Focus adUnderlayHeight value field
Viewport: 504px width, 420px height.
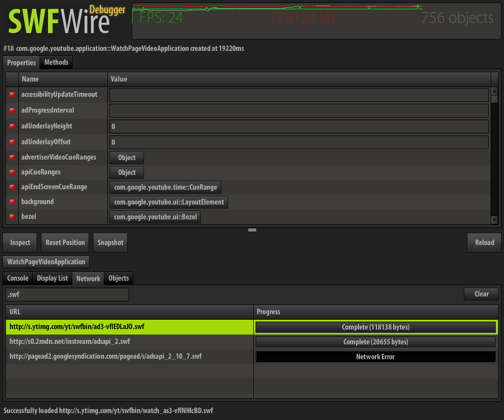pyautogui.click(x=299, y=126)
